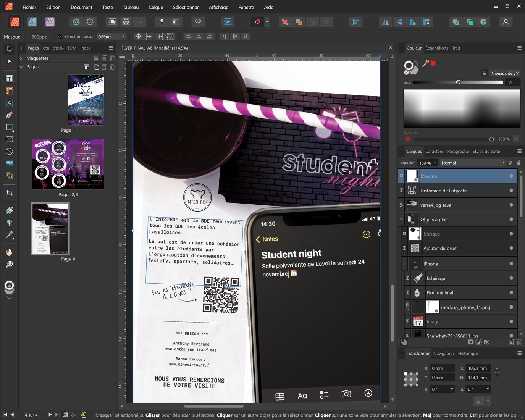Choose the Rectangle shape tool
525x420 pixels.
tap(10, 127)
